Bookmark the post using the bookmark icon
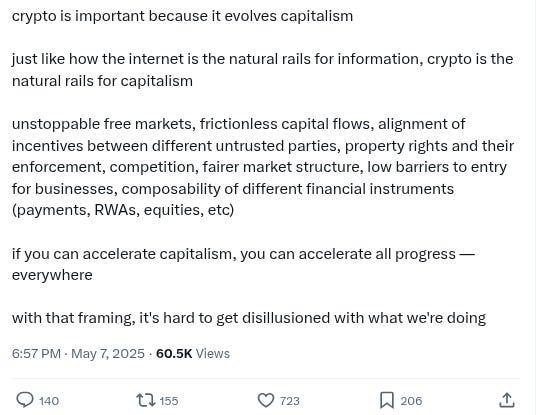 [387, 400]
